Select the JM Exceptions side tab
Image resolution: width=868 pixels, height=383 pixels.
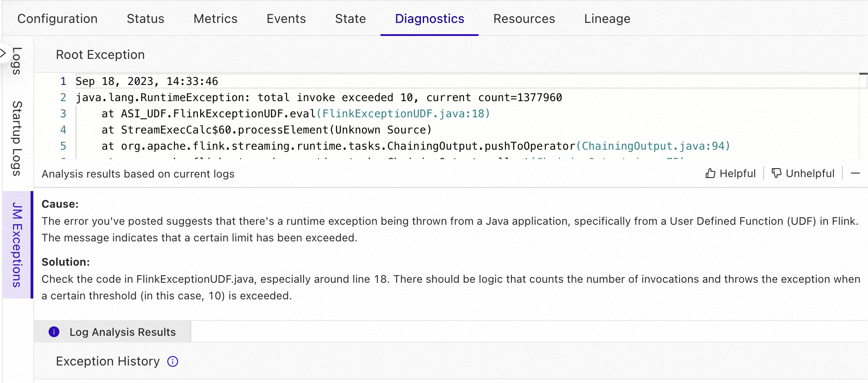17,245
